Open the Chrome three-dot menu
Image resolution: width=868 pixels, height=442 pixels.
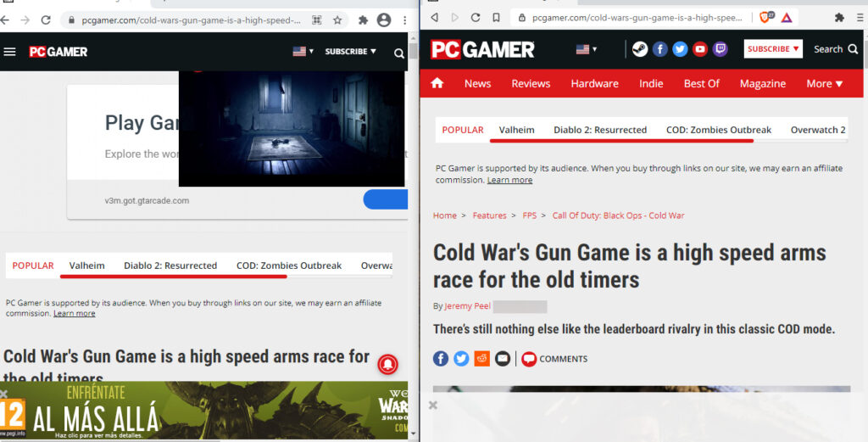click(404, 20)
